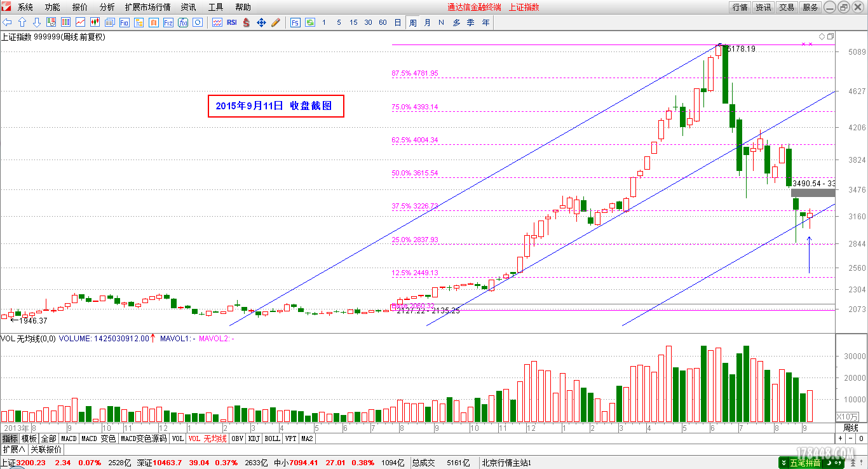Open the f(x) formula manager icon
This screenshot has width=868, height=469.
(x=182, y=22)
